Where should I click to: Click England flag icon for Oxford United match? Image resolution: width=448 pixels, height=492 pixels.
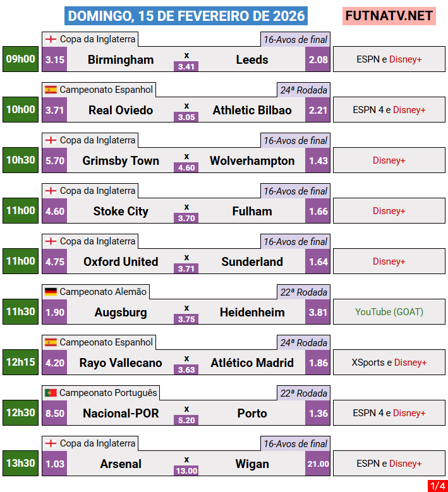(51, 241)
